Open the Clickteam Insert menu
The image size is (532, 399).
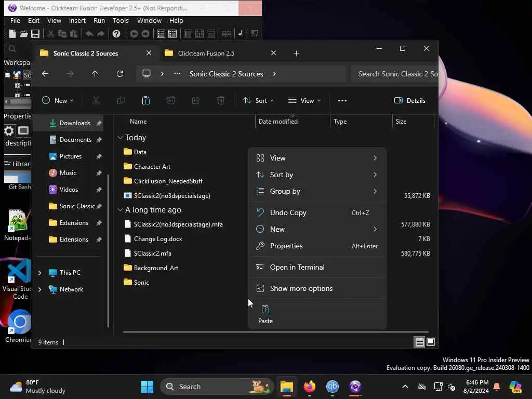[x=77, y=20]
